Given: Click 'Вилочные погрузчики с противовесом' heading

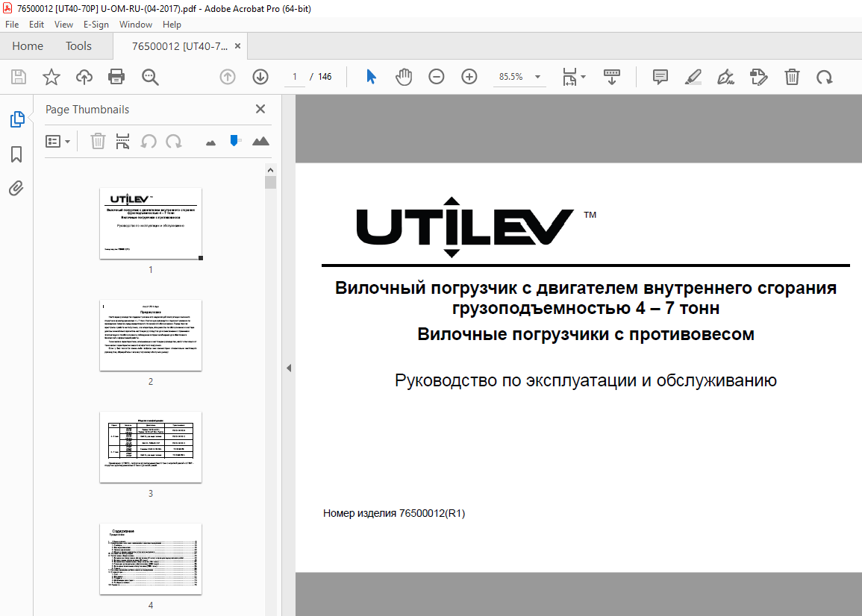Looking at the screenshot, I should coord(585,334).
